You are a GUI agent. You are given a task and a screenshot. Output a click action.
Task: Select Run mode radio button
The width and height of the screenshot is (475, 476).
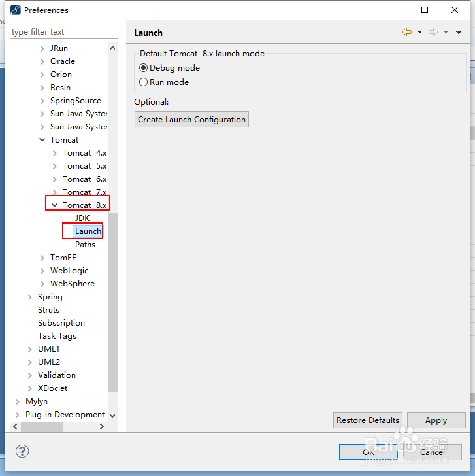coord(143,82)
